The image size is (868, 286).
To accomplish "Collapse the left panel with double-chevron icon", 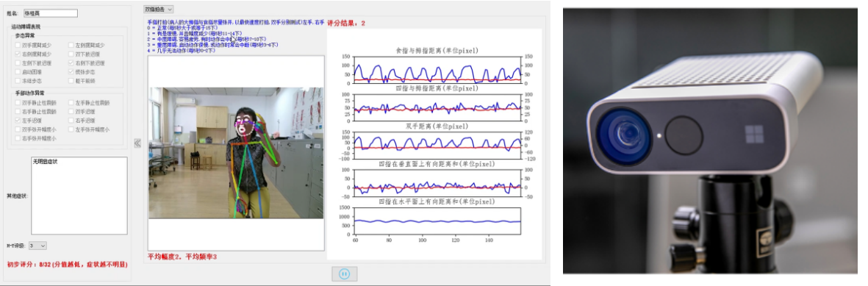I will pos(137,143).
